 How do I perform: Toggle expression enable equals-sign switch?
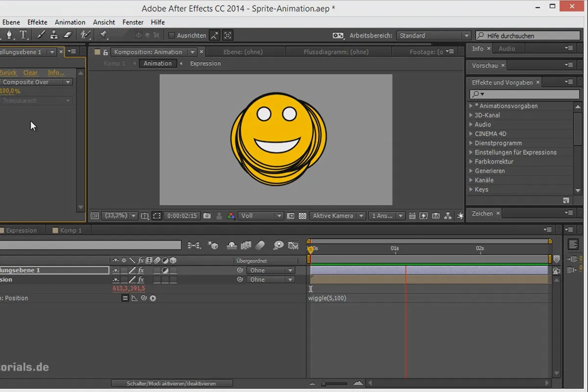pos(125,298)
